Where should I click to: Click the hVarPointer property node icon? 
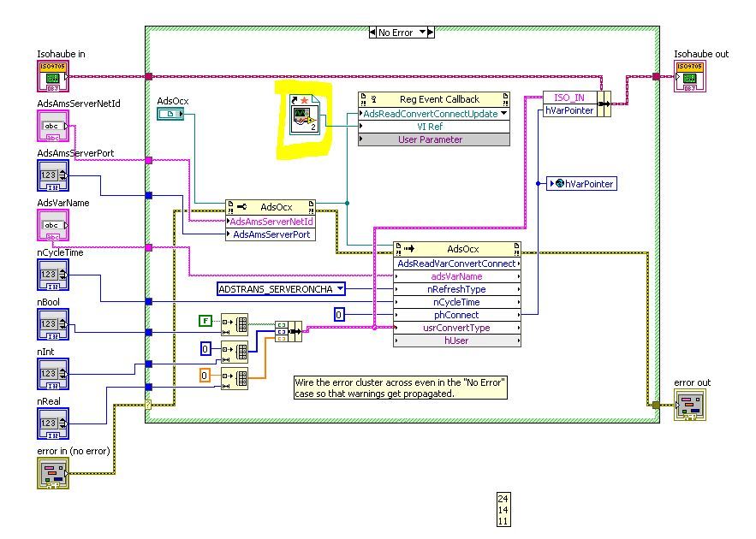583,183
